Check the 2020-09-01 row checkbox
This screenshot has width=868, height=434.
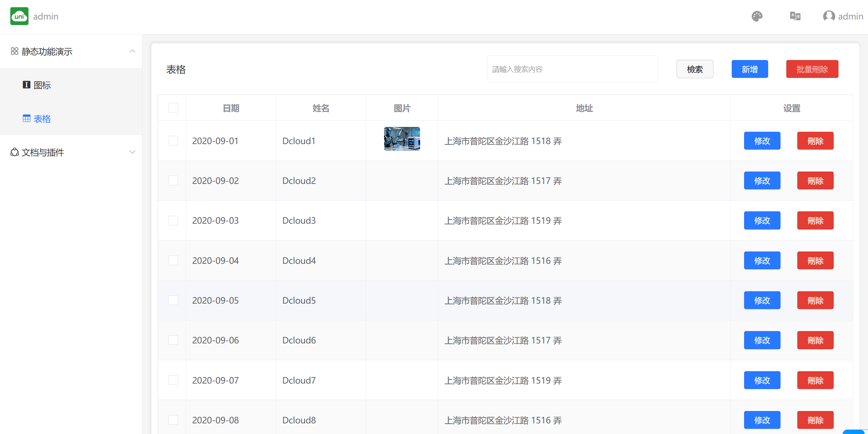173,141
